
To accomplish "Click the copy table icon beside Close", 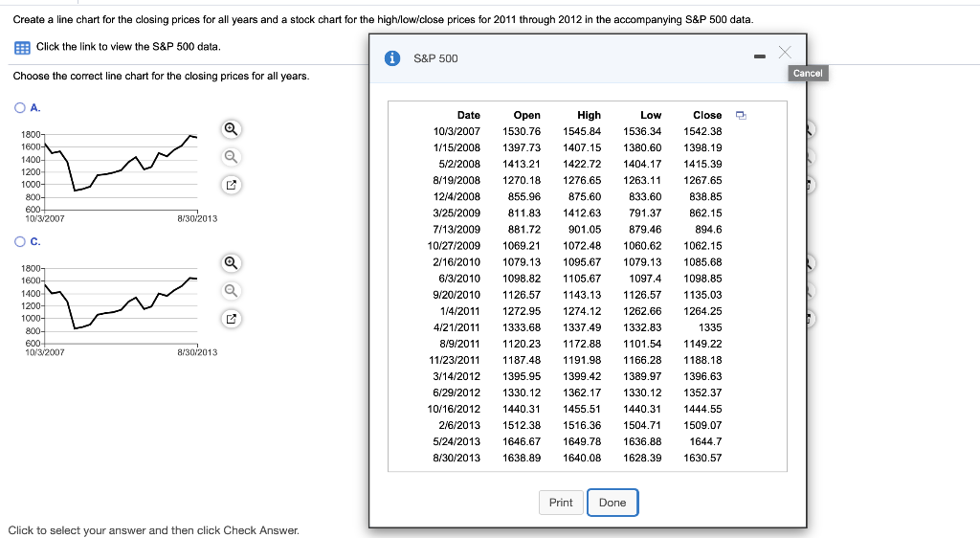I will [741, 115].
